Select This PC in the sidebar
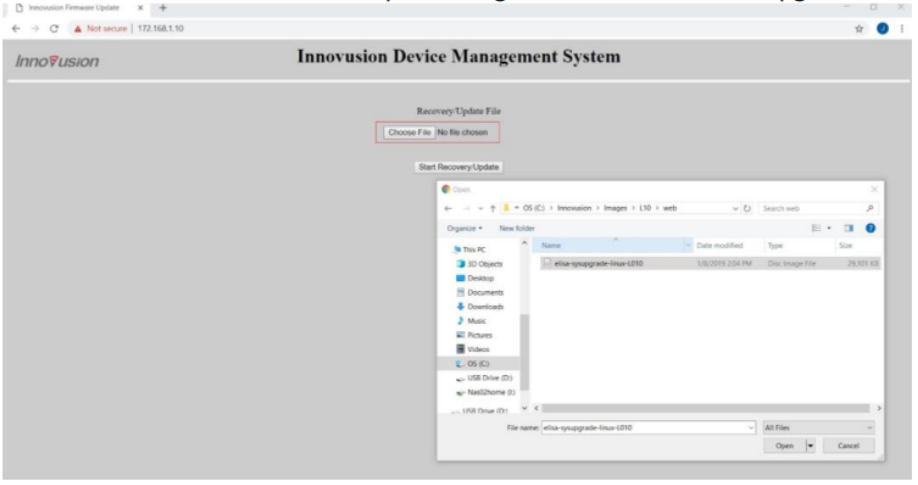Screen dimensions: 918x485 [x=473, y=250]
